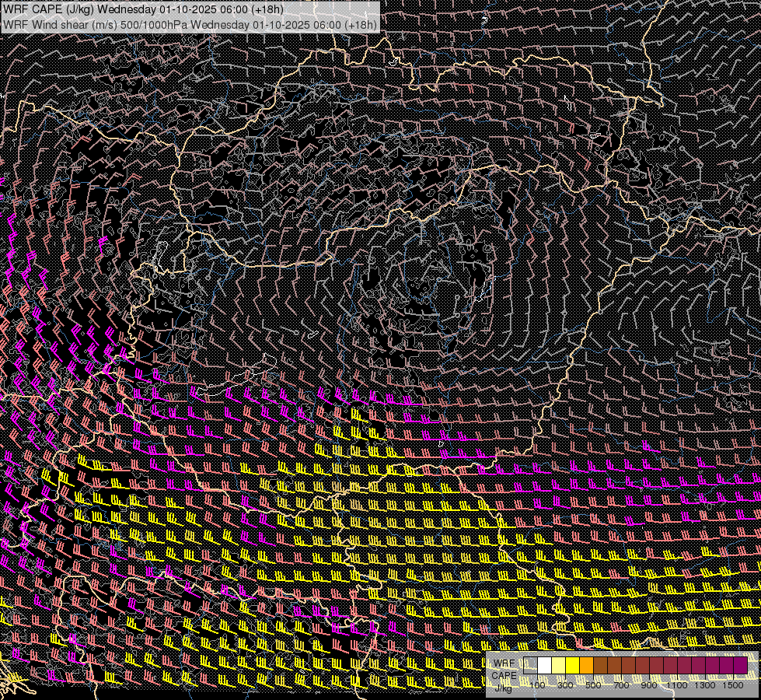Pick the orange CAPE legend swatch
Image resolution: width=761 pixels, height=700 pixels.
(587, 666)
